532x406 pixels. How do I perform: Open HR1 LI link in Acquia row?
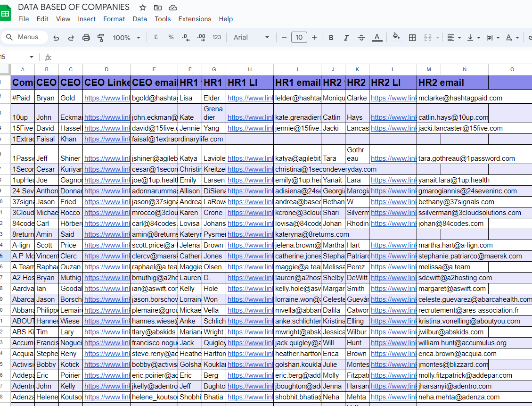(250, 354)
